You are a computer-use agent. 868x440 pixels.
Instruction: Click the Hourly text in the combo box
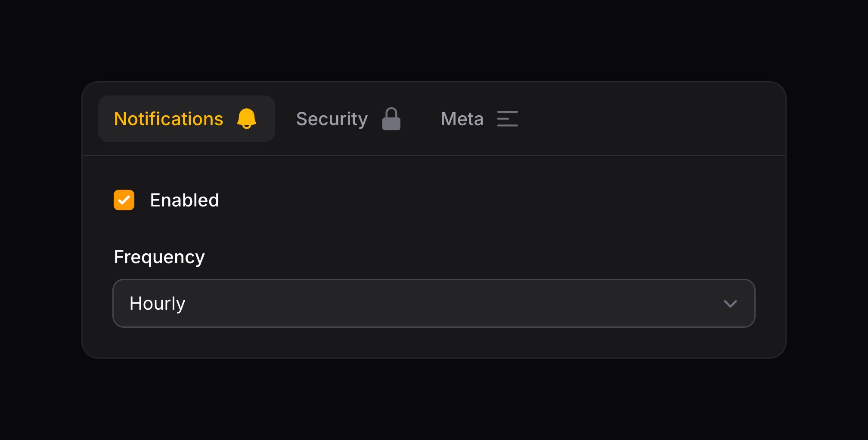pyautogui.click(x=158, y=304)
